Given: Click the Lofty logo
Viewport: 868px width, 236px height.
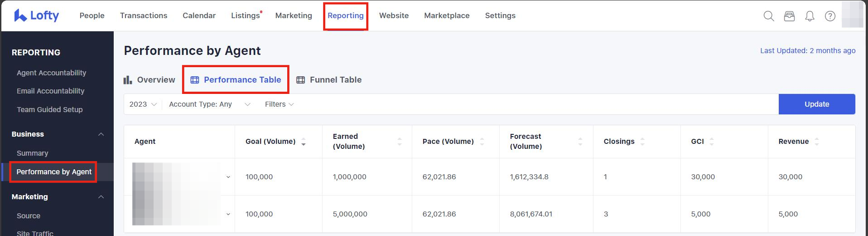Looking at the screenshot, I should point(37,15).
